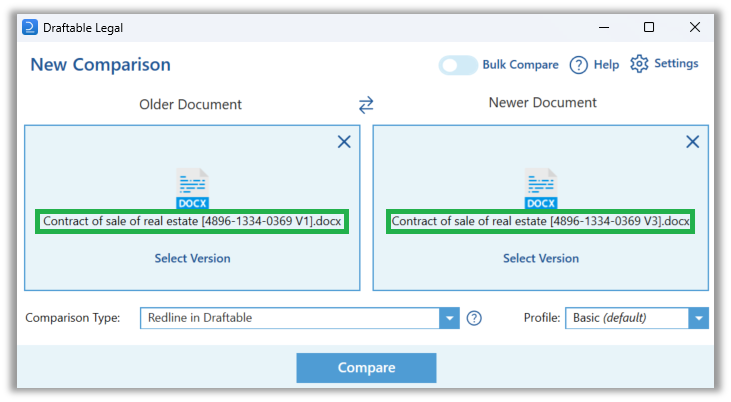The image size is (731, 402).
Task: Remove the newer document with X
Action: [692, 142]
